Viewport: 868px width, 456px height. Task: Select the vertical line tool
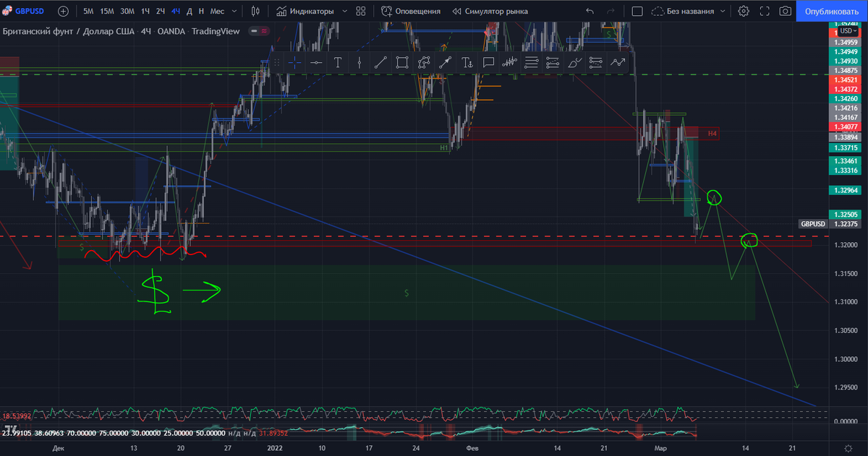pyautogui.click(x=359, y=63)
